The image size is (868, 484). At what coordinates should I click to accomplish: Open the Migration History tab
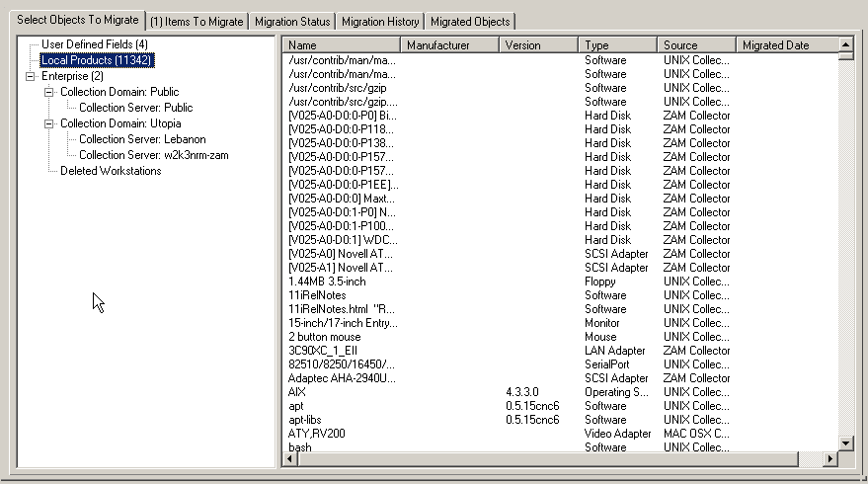380,22
